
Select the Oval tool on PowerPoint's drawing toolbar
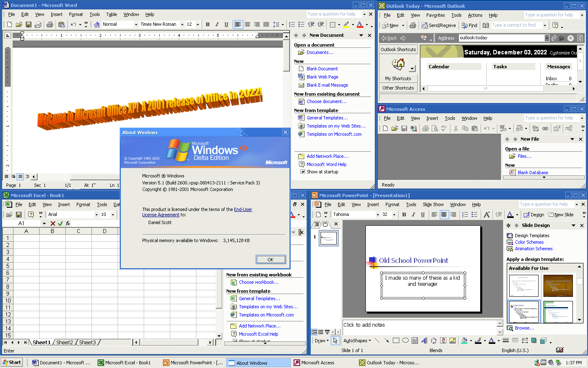[x=405, y=340]
